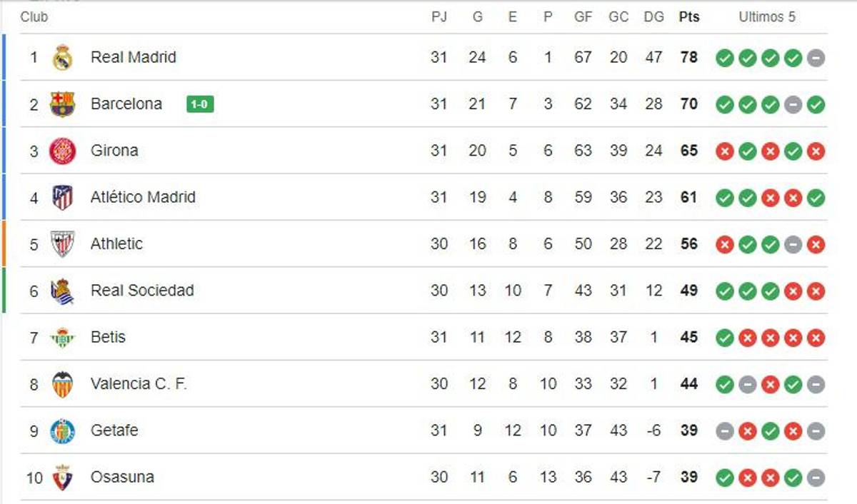Select the Real Madrid club crest

(x=63, y=57)
